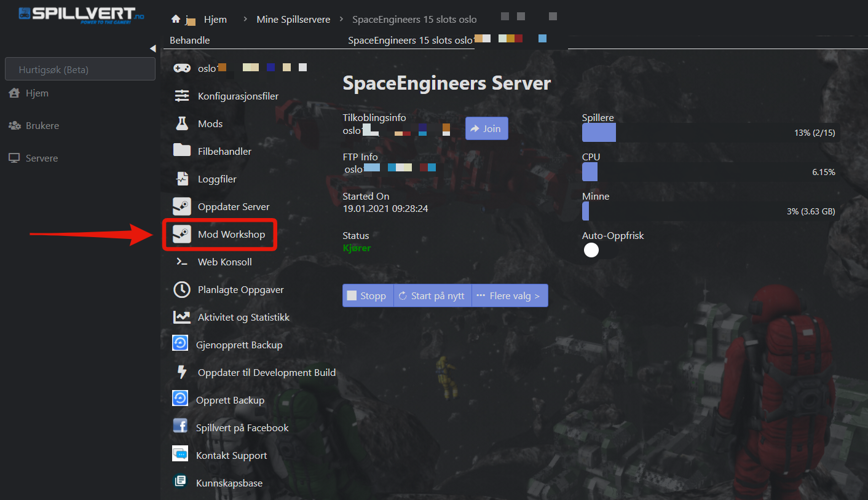This screenshot has width=868, height=500.
Task: Select the Behandle tab
Action: click(x=190, y=40)
